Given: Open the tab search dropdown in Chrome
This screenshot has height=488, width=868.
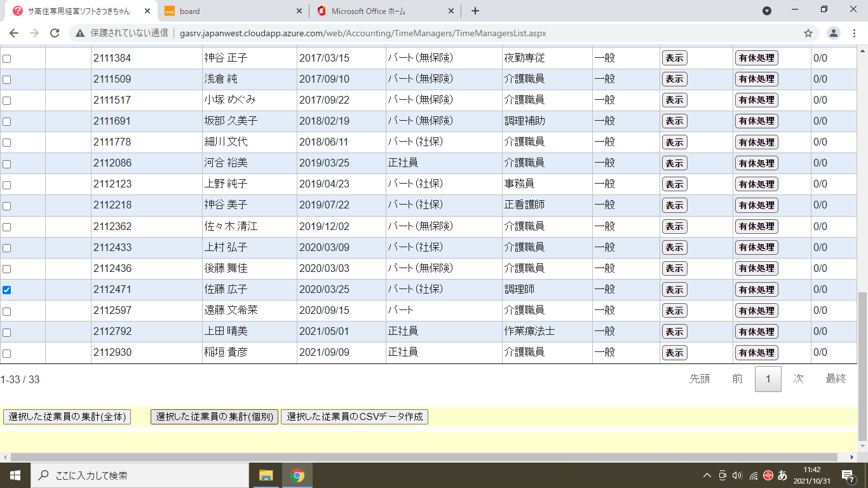Looking at the screenshot, I should tap(767, 11).
